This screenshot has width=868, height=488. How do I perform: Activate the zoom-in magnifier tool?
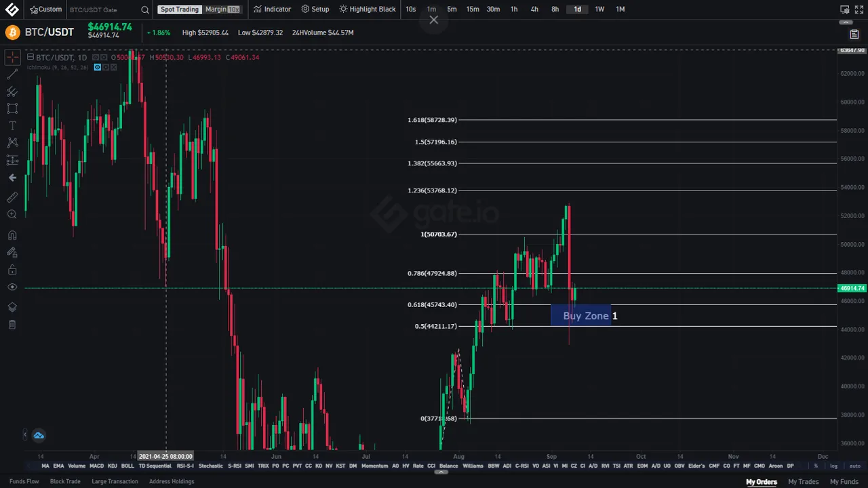point(12,214)
